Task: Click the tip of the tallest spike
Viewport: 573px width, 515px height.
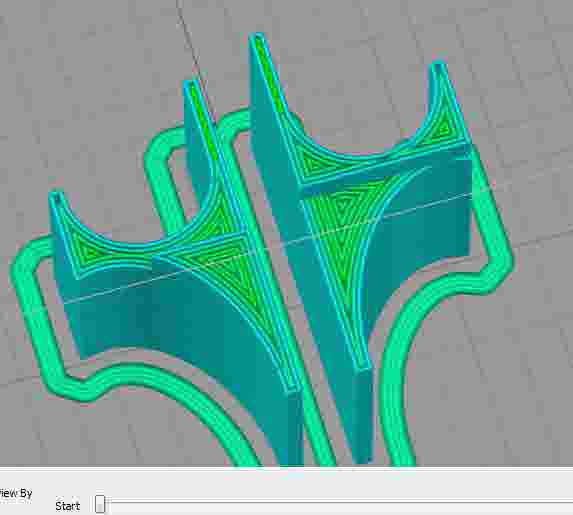Action: pyautogui.click(x=257, y=37)
